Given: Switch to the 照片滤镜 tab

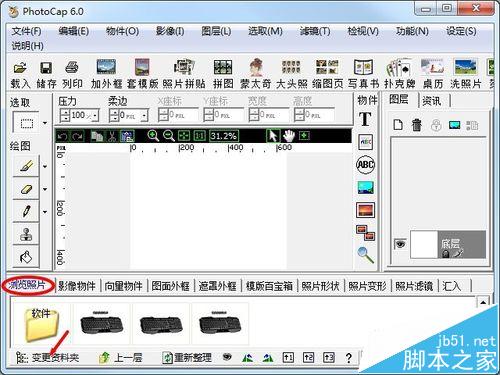Looking at the screenshot, I should (414, 286).
